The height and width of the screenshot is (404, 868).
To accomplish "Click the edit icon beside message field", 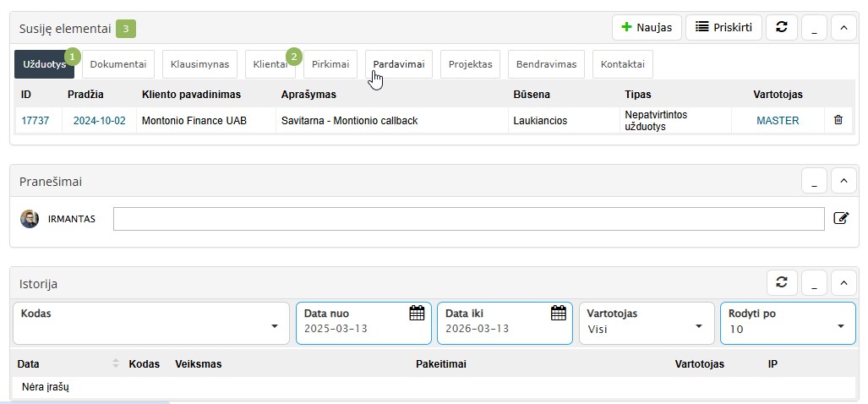I will 840,218.
